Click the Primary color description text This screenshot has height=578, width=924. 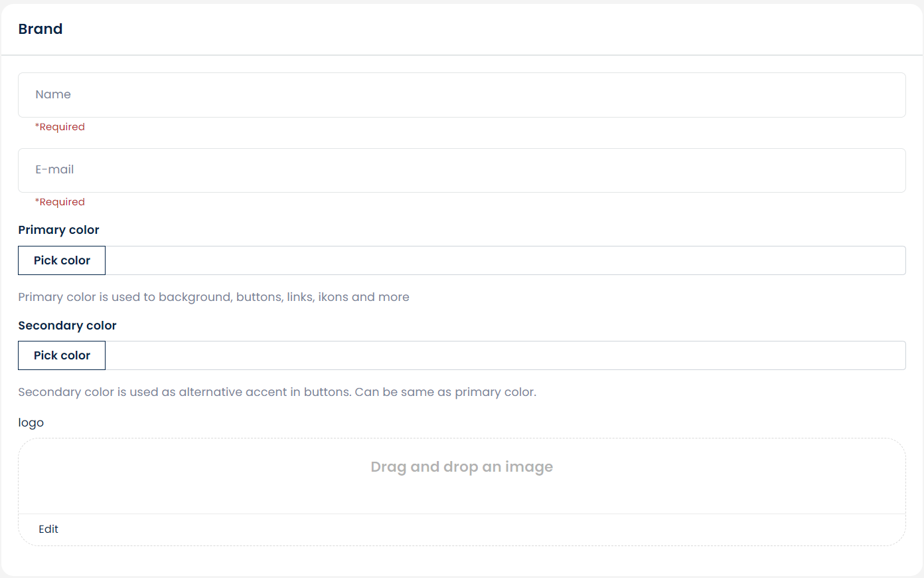[214, 297]
